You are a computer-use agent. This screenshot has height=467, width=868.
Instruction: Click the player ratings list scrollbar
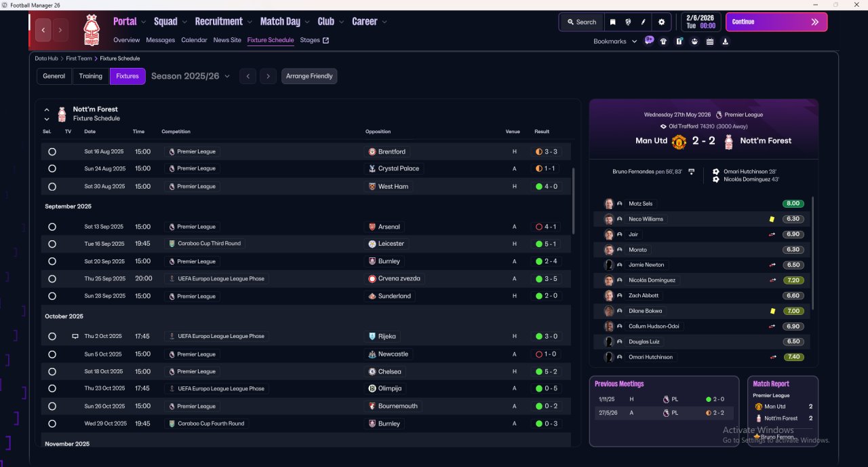point(813,254)
